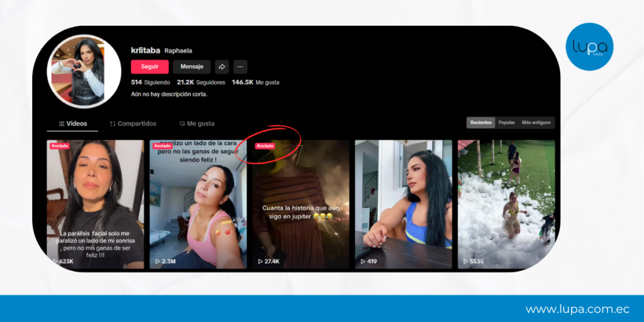Click the Anclado badge on first video
The width and height of the screenshot is (644, 322).
pyautogui.click(x=60, y=146)
